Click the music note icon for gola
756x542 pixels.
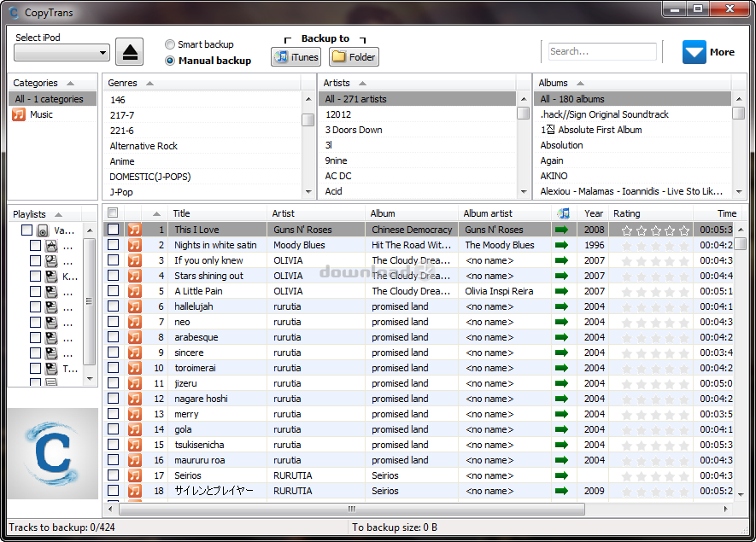click(x=134, y=429)
